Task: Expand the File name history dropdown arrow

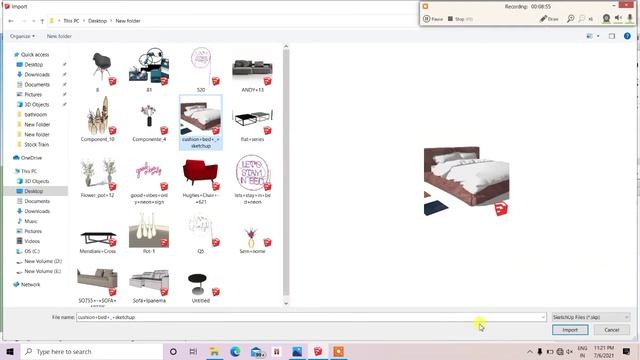Action: (x=543, y=317)
